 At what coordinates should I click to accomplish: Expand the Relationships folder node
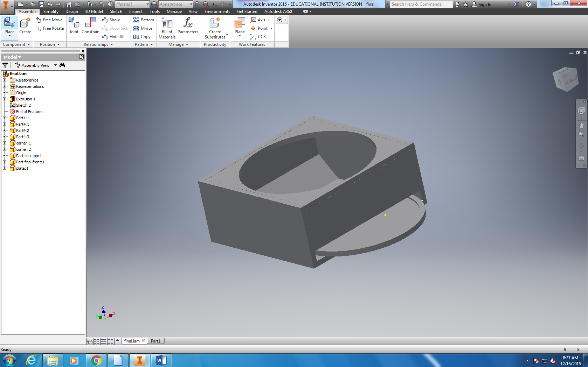pyautogui.click(x=5, y=80)
